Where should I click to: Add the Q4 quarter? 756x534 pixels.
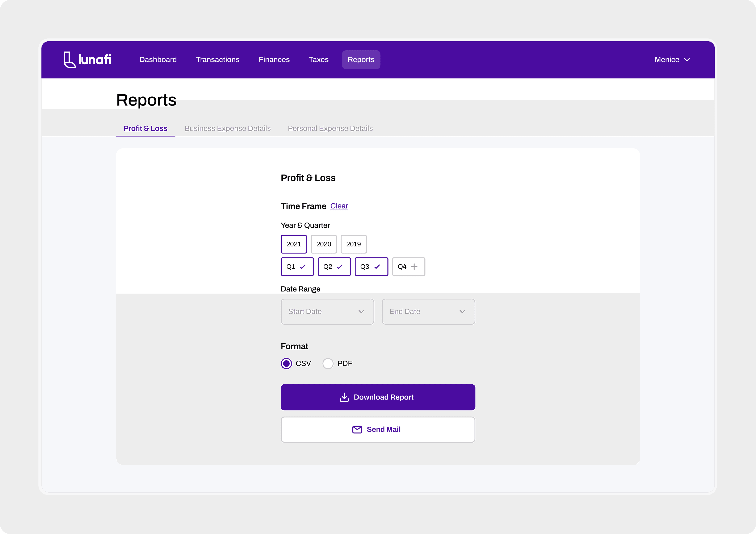408,266
